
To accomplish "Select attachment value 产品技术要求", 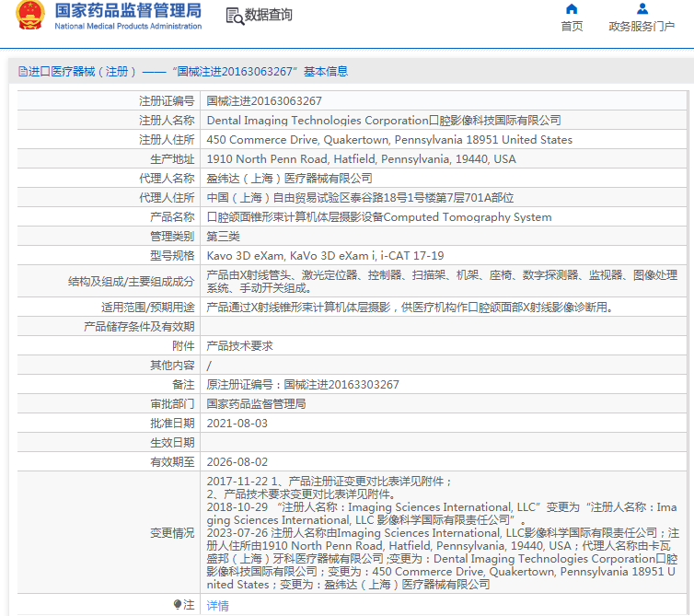I will 239,346.
